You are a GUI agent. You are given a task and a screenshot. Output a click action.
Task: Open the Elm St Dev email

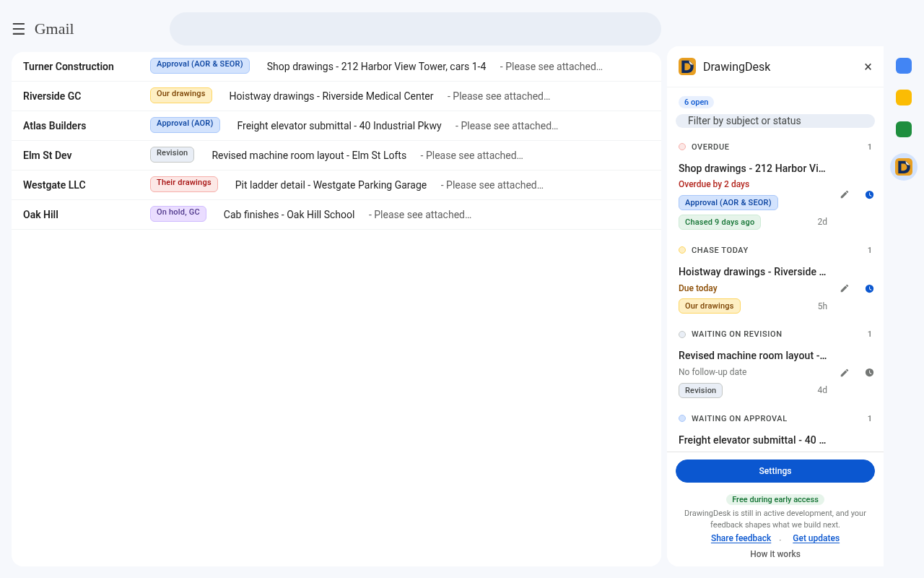(336, 155)
